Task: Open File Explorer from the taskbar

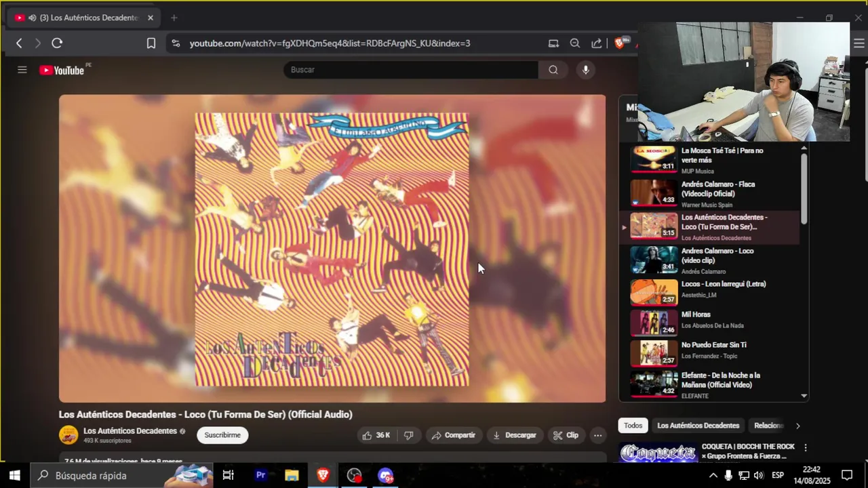Action: coord(292,475)
